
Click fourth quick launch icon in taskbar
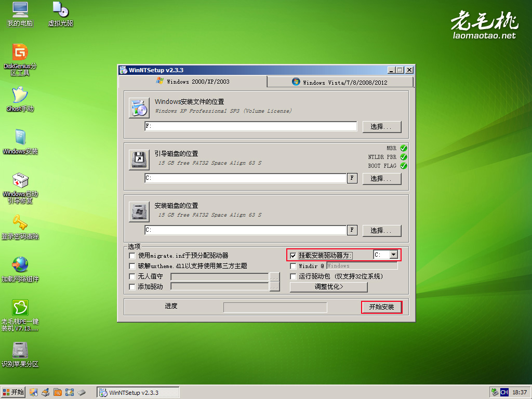[70, 392]
